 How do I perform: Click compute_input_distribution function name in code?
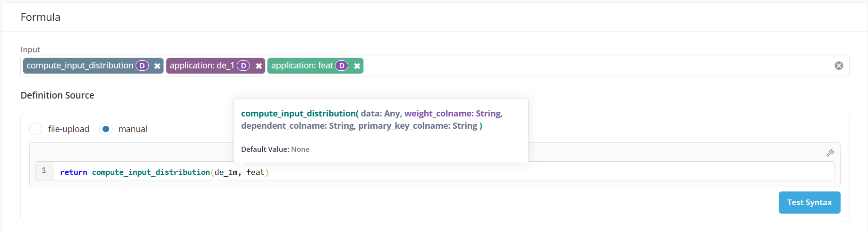point(151,172)
